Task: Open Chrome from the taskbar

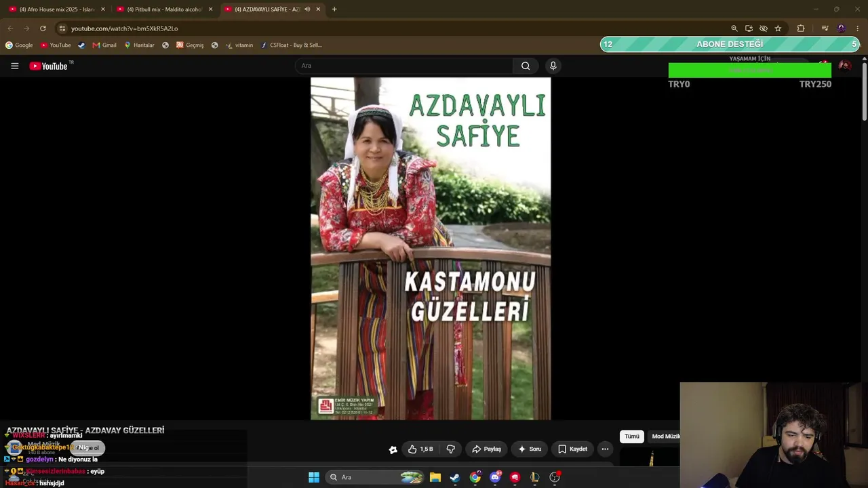Action: coord(475,477)
